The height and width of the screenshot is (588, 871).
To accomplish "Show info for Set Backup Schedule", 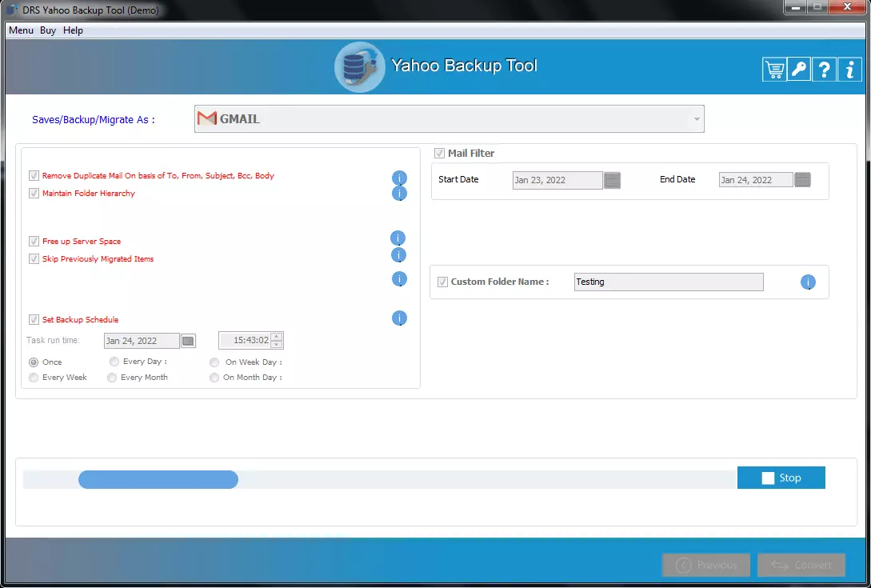I will pyautogui.click(x=399, y=318).
